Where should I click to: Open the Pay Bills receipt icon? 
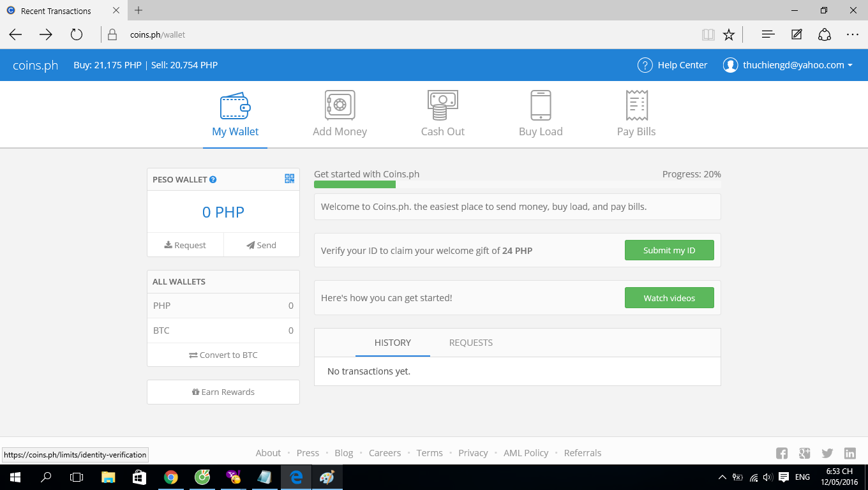coord(636,105)
